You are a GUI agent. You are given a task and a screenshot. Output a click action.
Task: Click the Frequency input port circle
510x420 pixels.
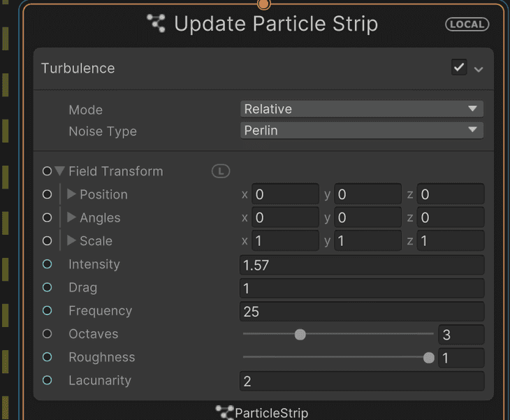(x=47, y=311)
